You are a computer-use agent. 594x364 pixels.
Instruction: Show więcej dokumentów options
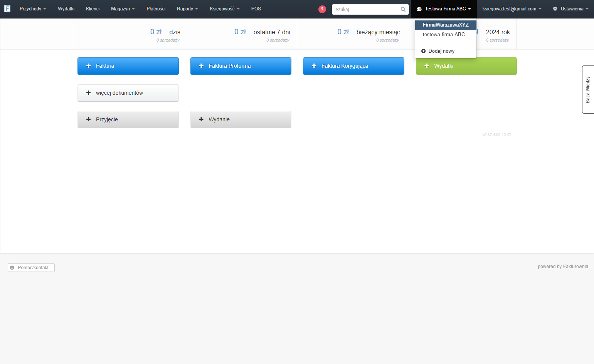[x=128, y=93]
